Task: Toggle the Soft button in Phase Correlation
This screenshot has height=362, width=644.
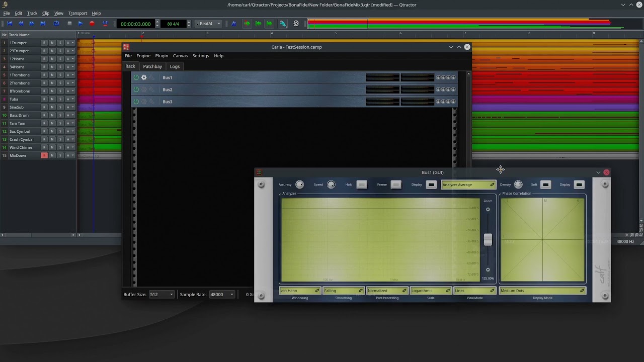Action: click(x=546, y=185)
